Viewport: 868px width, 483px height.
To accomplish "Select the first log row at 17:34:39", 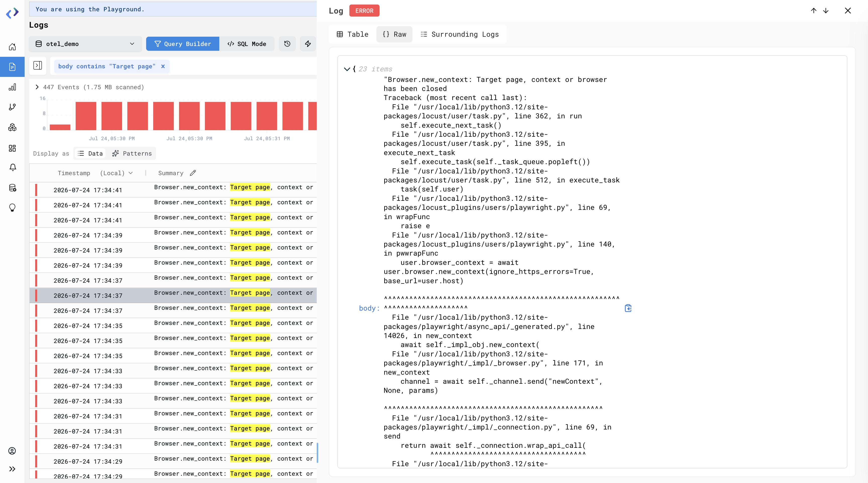I will click(173, 235).
